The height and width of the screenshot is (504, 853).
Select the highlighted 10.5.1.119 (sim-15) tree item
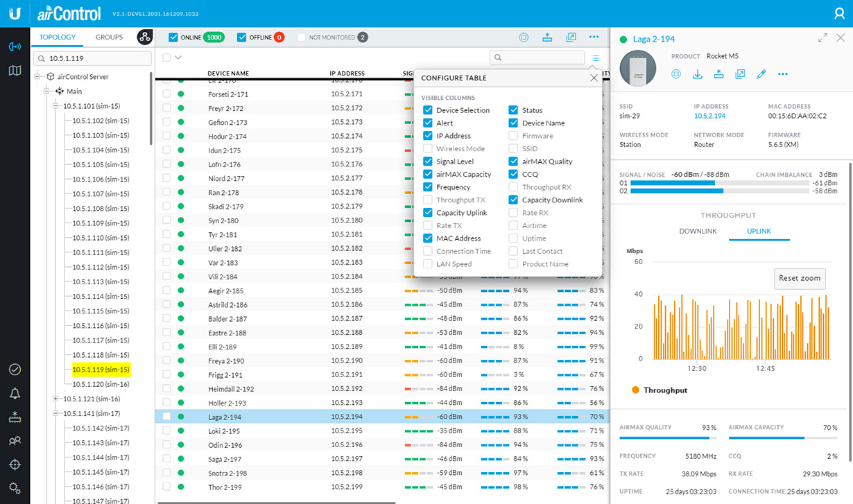[x=101, y=370]
